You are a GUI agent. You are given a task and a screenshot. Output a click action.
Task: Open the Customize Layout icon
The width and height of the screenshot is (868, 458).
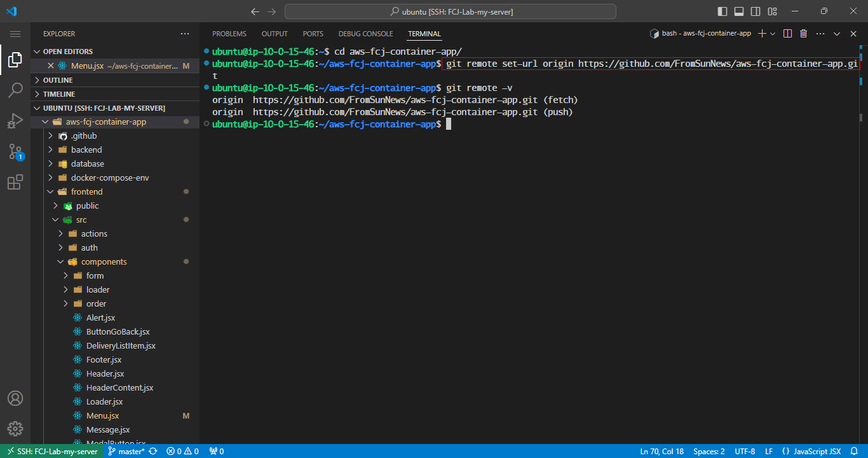pyautogui.click(x=772, y=11)
